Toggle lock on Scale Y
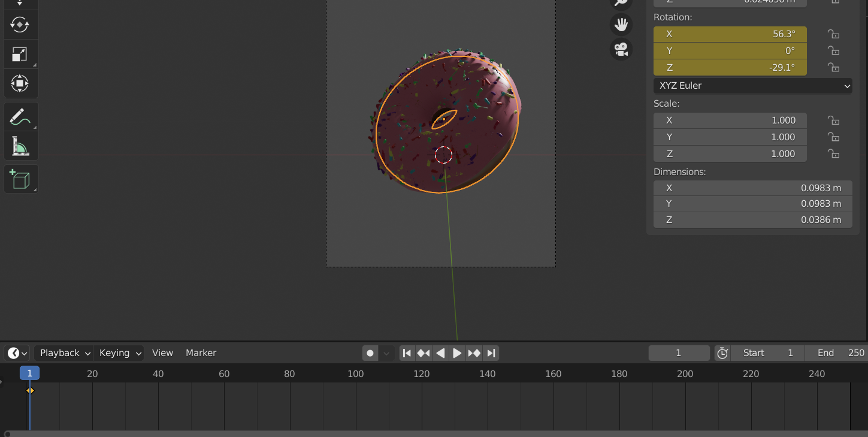Image resolution: width=868 pixels, height=437 pixels. 833,137
